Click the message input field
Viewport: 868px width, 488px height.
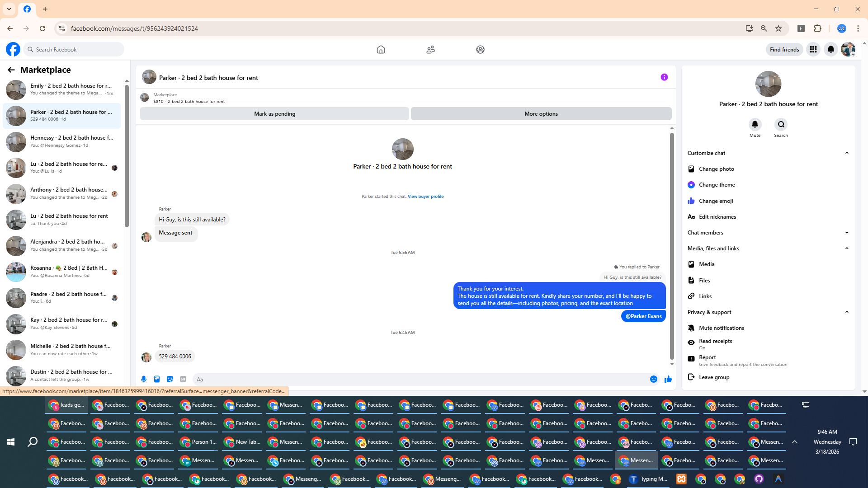(420, 380)
